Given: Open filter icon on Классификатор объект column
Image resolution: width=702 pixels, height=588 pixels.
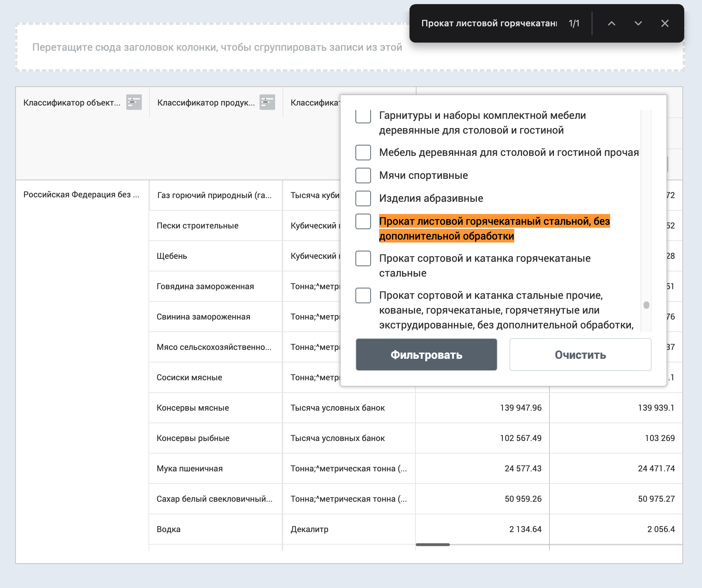Looking at the screenshot, I should point(134,103).
